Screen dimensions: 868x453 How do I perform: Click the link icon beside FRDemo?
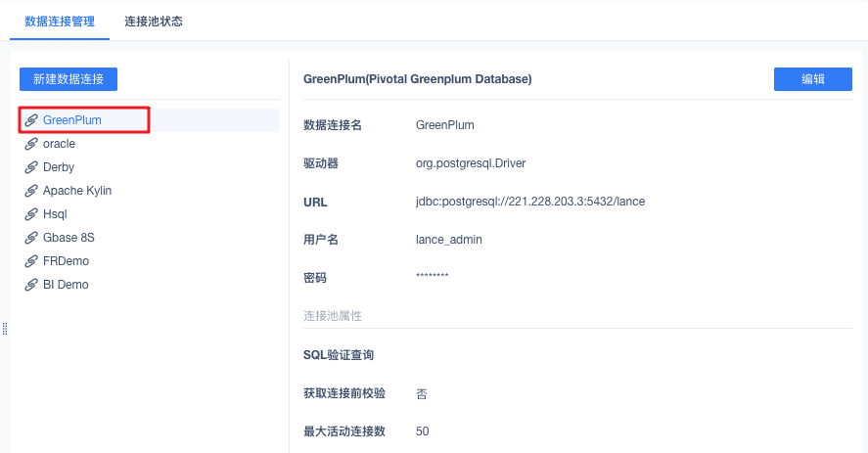tap(31, 261)
